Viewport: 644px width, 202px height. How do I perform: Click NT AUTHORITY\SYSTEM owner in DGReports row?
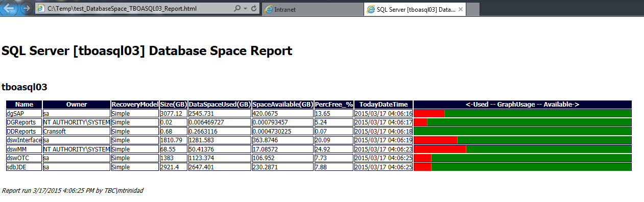point(77,122)
